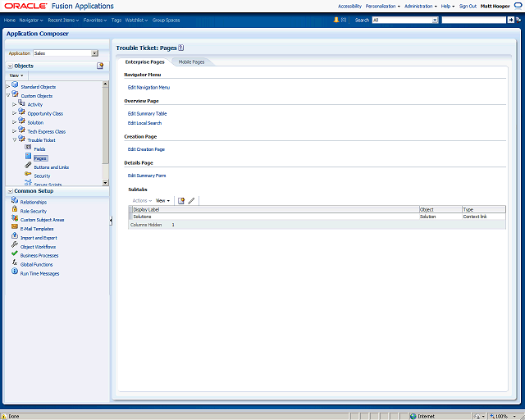Click the Pages icon under Trouble Ticket
525x420 pixels.
click(28, 156)
